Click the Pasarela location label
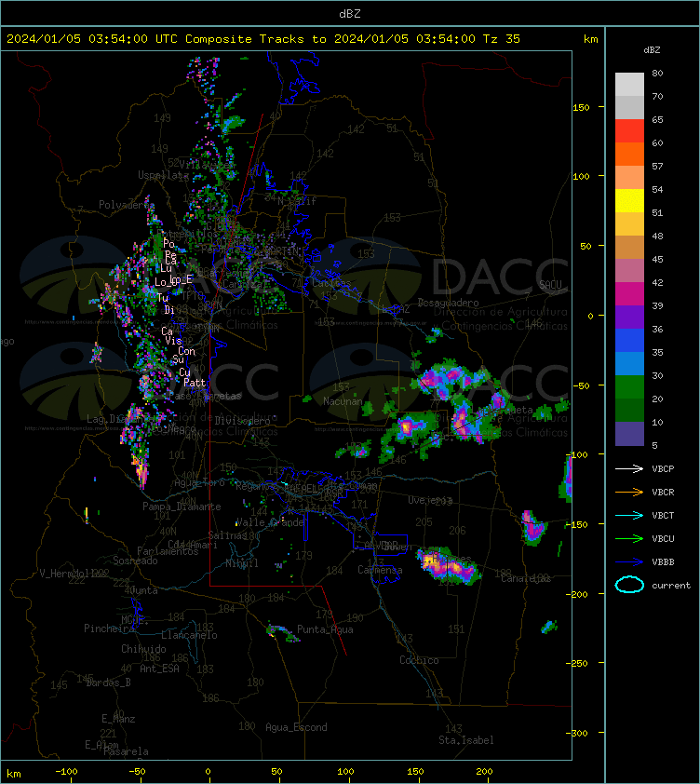700x784 pixels. coord(126,751)
